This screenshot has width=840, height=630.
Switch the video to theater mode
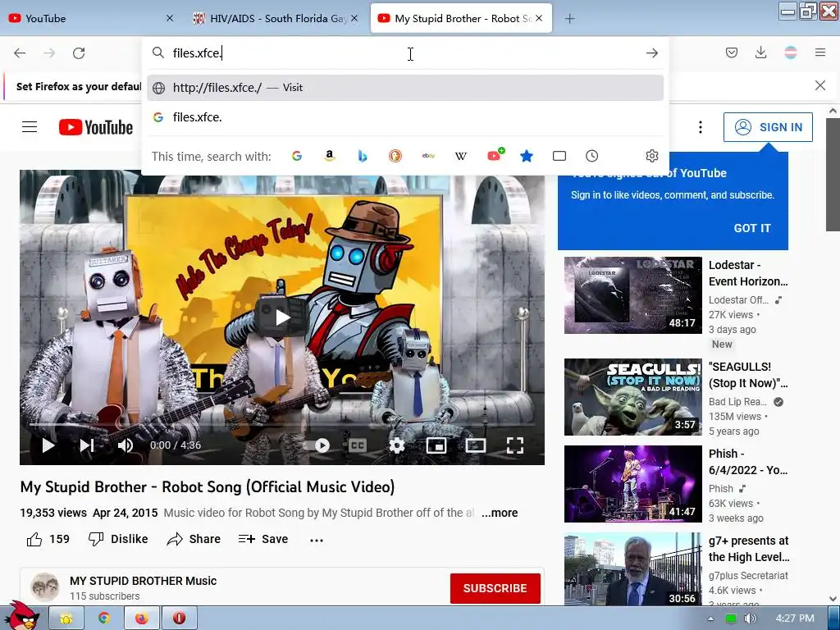pos(475,445)
